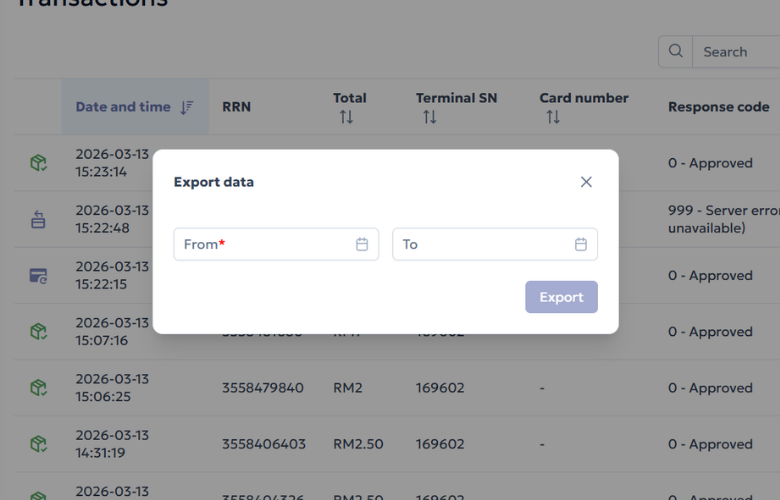Screen dimensions: 780x500
Task: Click the transaction icon for 15:23:14 row
Action: pyautogui.click(x=38, y=163)
